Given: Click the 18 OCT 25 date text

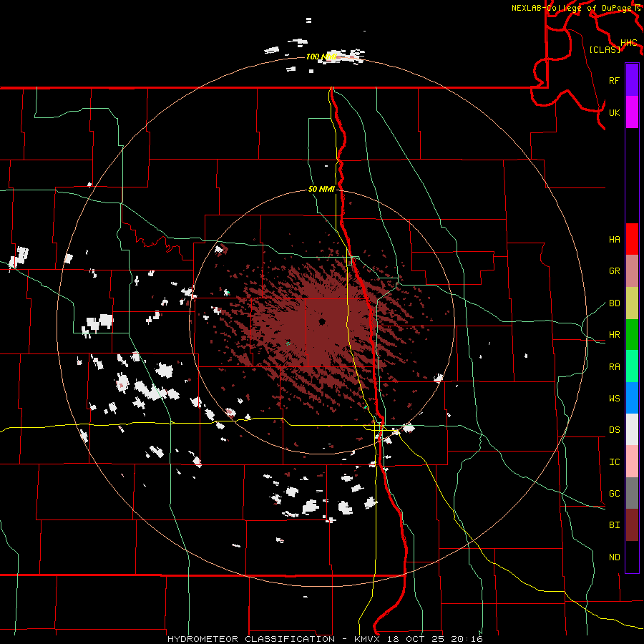Looking at the screenshot, I should click(x=416, y=639).
